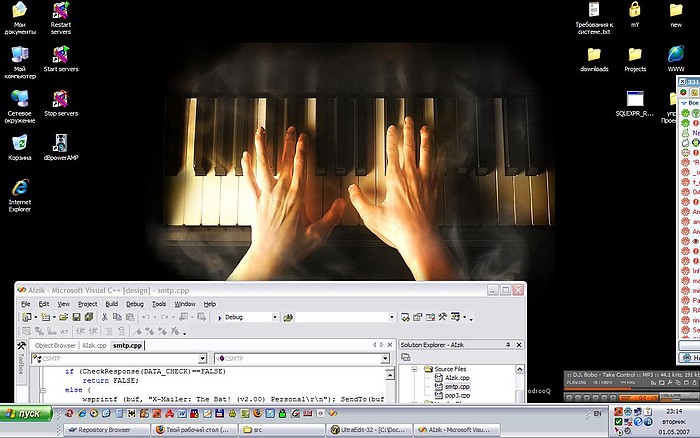Open the Tools menu
Viewport: 700px width, 438px height.
tap(159, 303)
